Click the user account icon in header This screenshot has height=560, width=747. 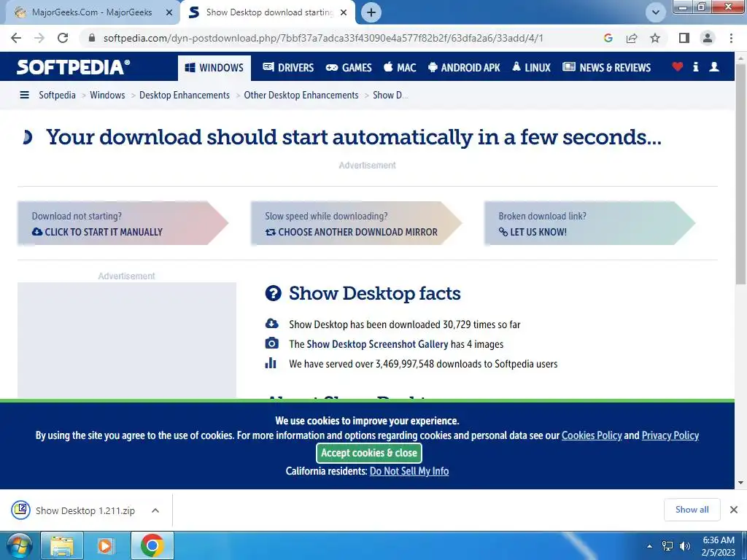pos(714,67)
